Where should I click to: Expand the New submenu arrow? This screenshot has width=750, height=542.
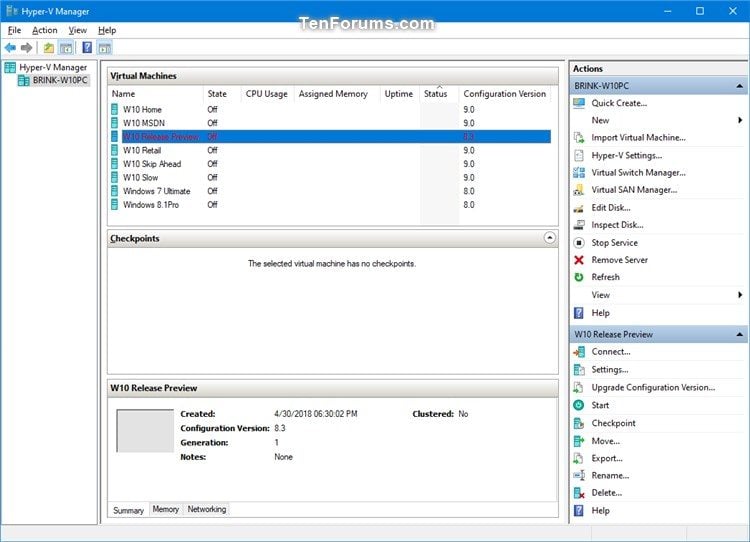pyautogui.click(x=740, y=120)
